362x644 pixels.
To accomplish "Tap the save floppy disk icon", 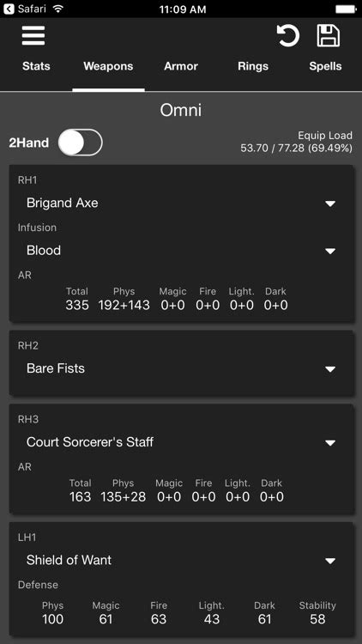I will tap(328, 36).
